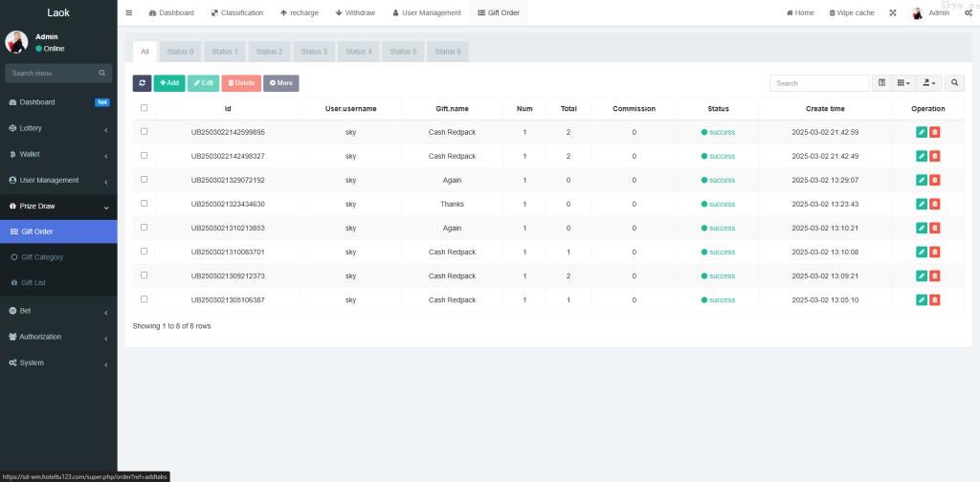
Task: Toggle table card view icon
Action: point(882,83)
